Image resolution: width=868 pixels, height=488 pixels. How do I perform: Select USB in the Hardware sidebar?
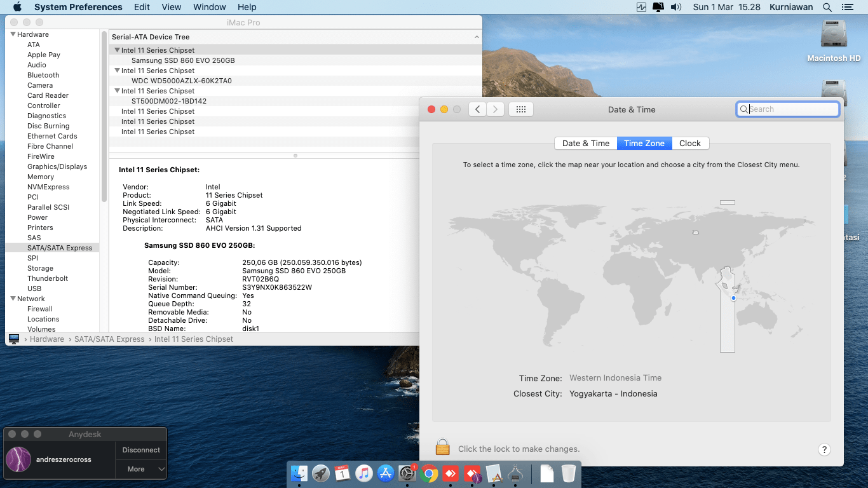pyautogui.click(x=34, y=288)
